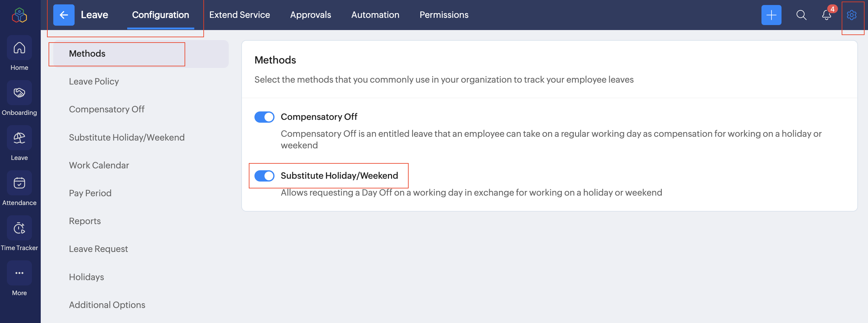Click the Zoho People logo icon
868x323 pixels.
(x=19, y=15)
